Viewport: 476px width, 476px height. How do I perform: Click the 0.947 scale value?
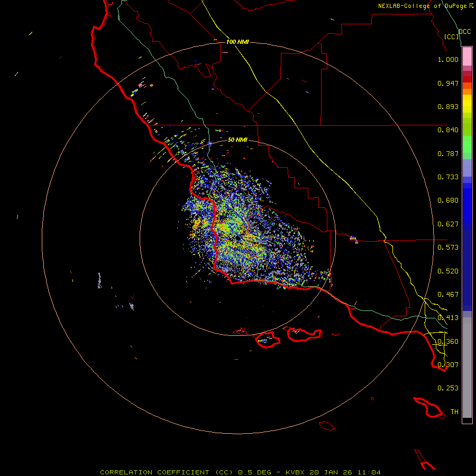[448, 83]
